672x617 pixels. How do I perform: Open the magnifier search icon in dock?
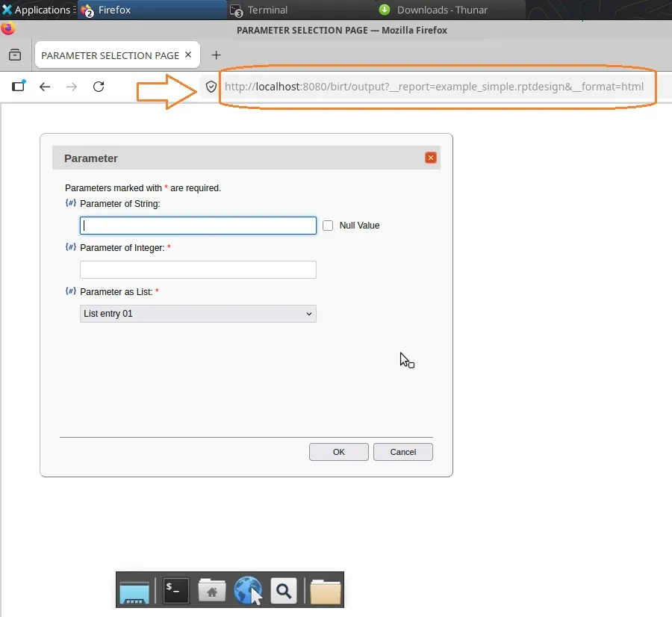[284, 592]
